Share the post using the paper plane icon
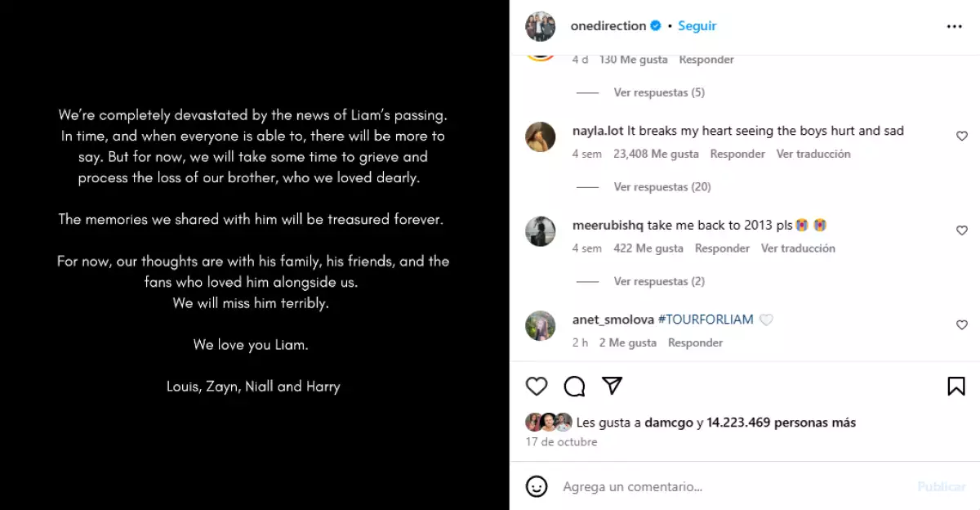Screen dimensions: 980x510 coord(612,385)
